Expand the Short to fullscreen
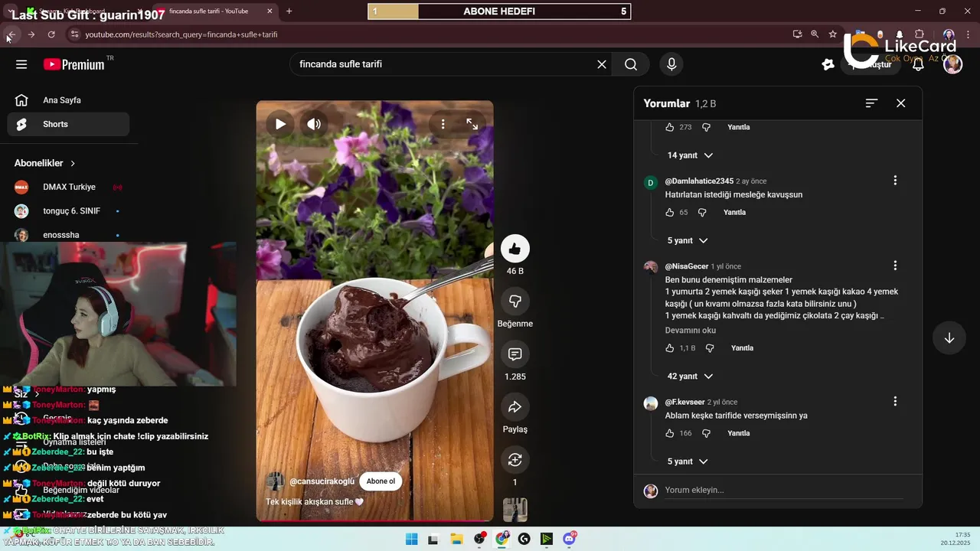The image size is (980, 551). click(472, 124)
